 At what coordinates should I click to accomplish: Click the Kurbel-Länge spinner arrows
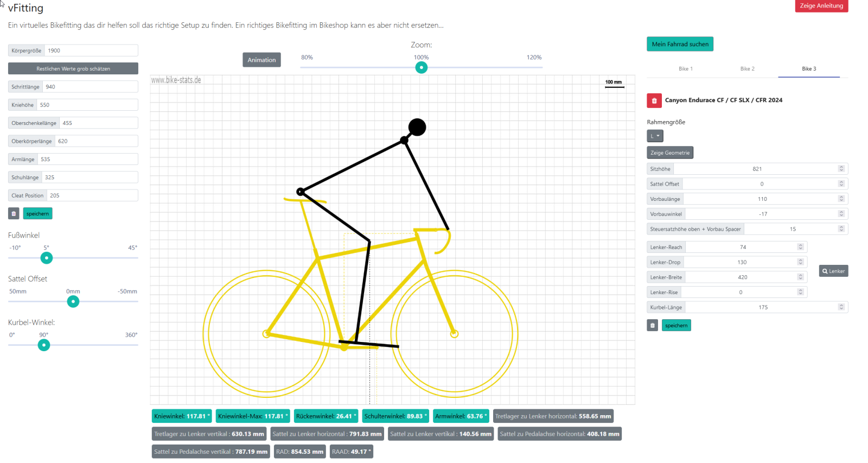[x=841, y=307]
